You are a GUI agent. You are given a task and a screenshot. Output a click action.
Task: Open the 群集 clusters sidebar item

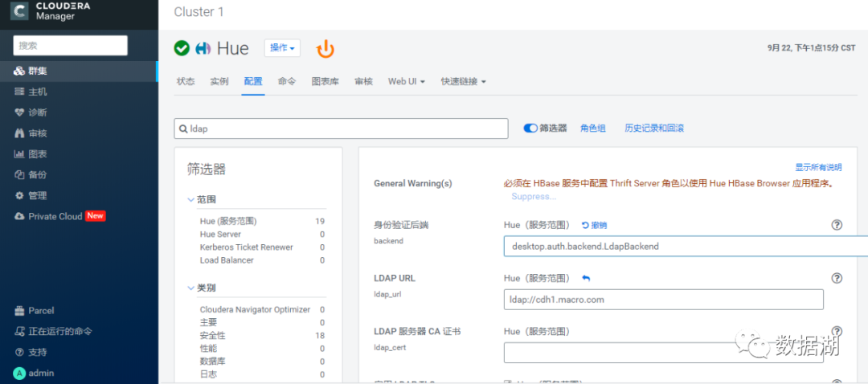point(79,71)
